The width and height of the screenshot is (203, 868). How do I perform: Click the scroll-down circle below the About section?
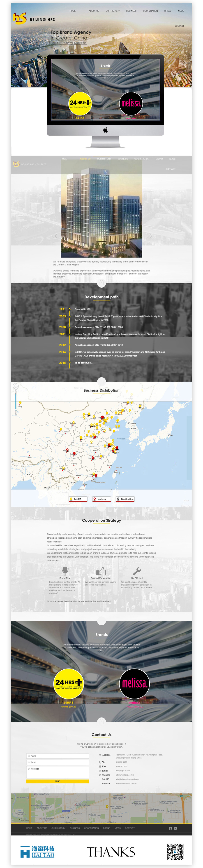(101, 283)
